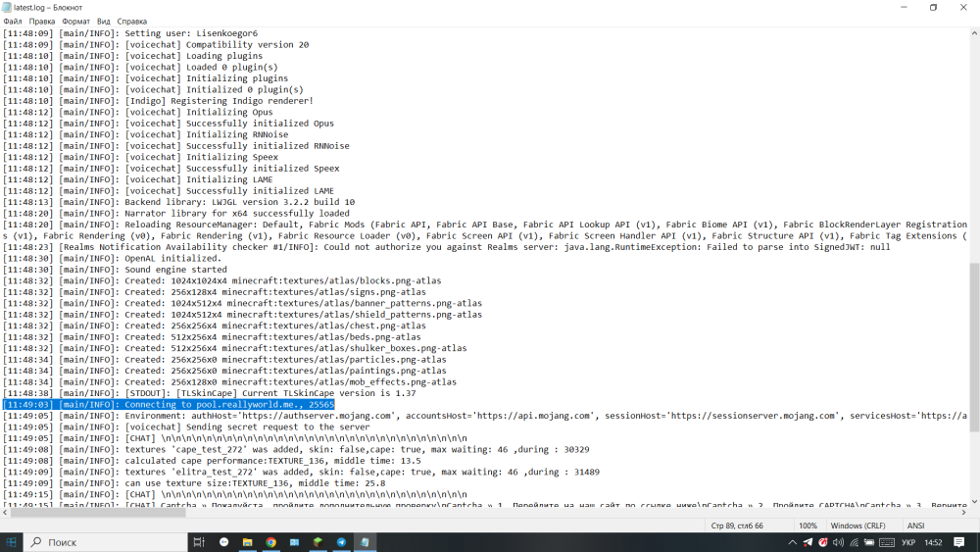
Task: Click 'Sending secret request to the server' line
Action: tap(186, 427)
